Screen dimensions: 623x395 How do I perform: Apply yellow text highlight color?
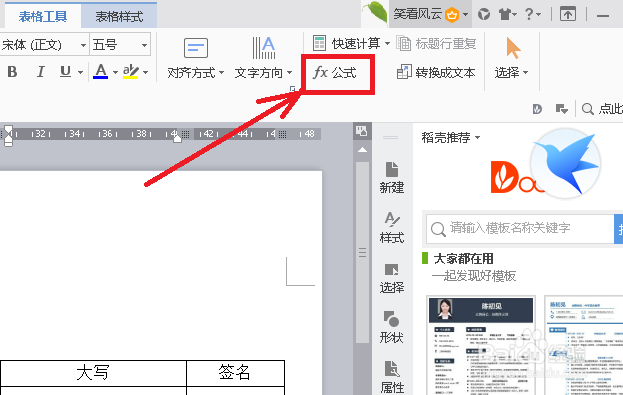pos(130,72)
